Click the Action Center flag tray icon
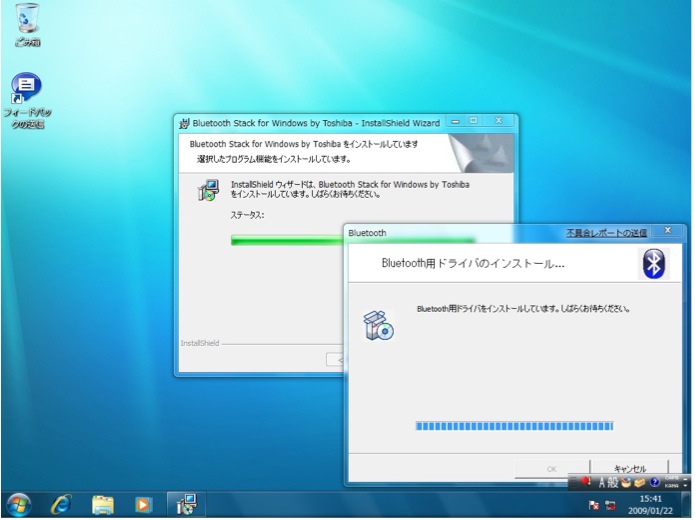Viewport: 695px width, 520px height. [594, 505]
